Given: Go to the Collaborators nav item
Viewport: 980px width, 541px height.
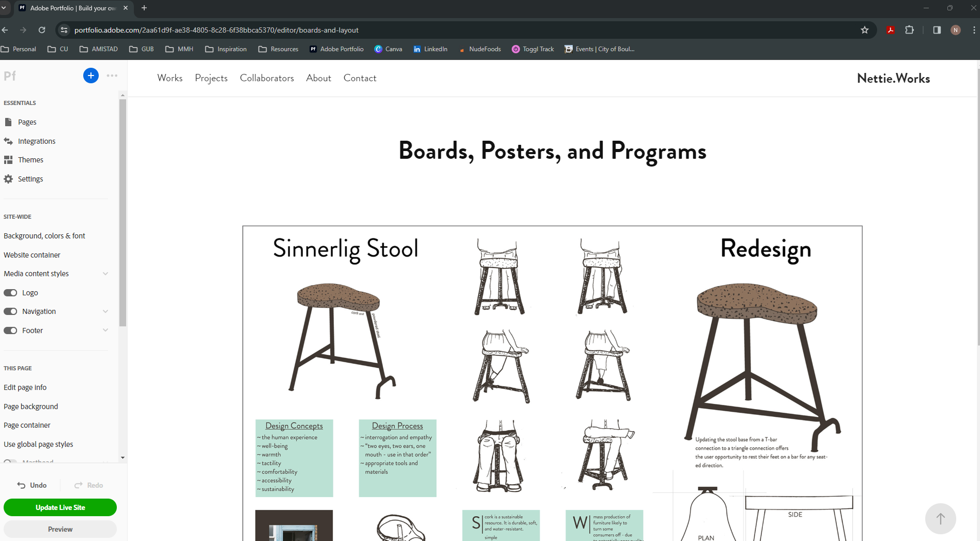Looking at the screenshot, I should click(267, 78).
